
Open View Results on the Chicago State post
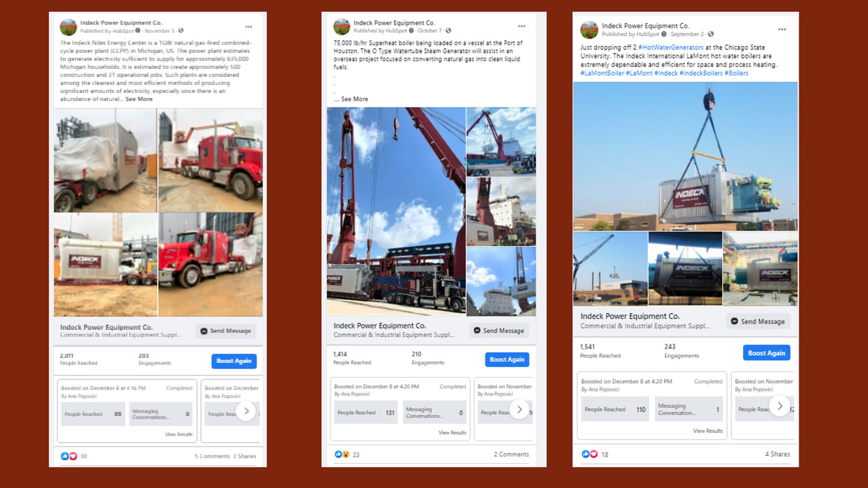pyautogui.click(x=708, y=431)
